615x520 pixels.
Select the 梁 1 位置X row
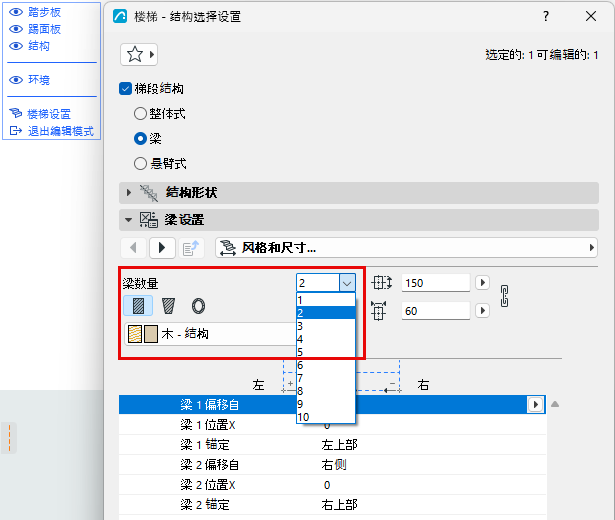[x=332, y=425]
